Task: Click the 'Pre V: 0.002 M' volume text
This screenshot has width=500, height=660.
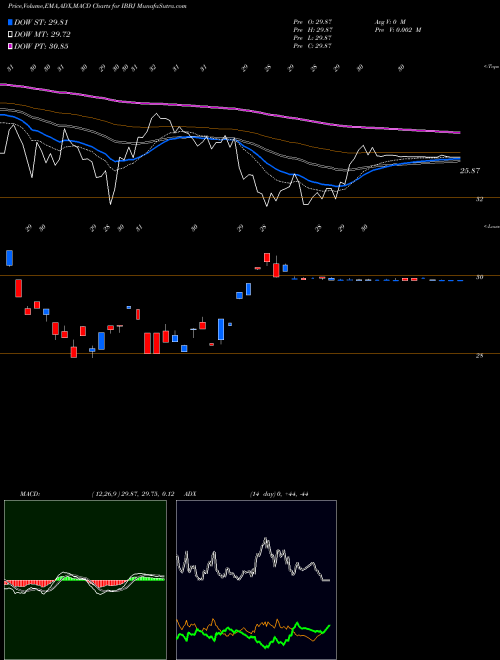Action: click(x=397, y=30)
